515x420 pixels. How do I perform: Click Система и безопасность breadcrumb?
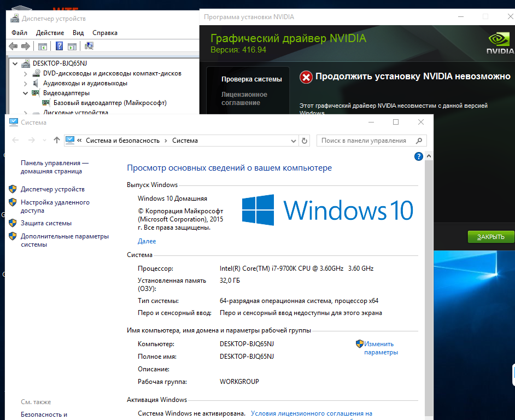click(122, 141)
